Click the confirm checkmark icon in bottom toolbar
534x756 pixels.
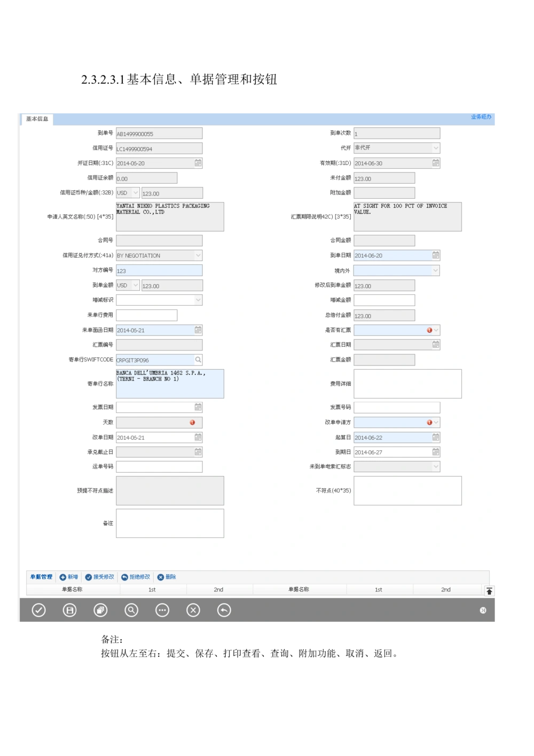click(38, 610)
